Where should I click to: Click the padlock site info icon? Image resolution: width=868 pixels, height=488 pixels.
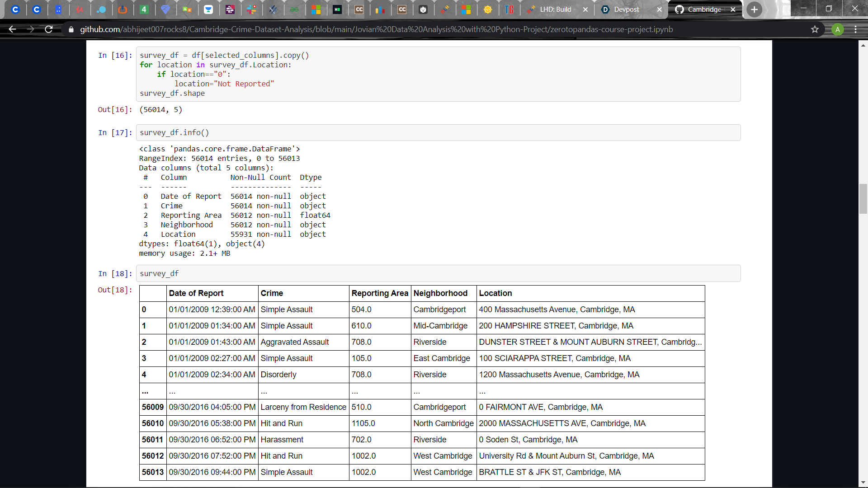click(x=71, y=29)
